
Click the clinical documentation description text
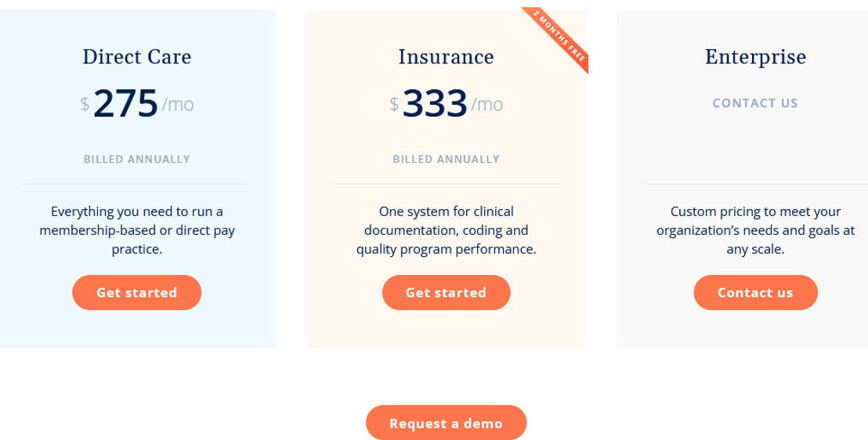446,230
